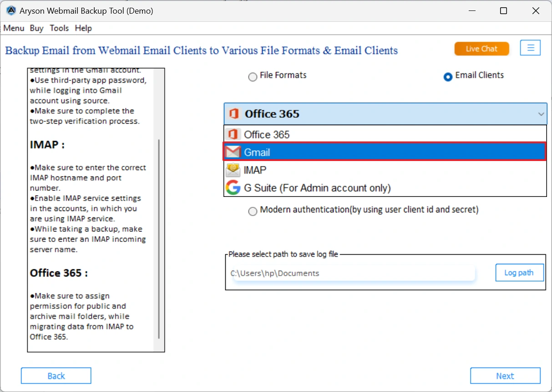Click the Back button
Image resolution: width=552 pixels, height=392 pixels.
coord(56,376)
